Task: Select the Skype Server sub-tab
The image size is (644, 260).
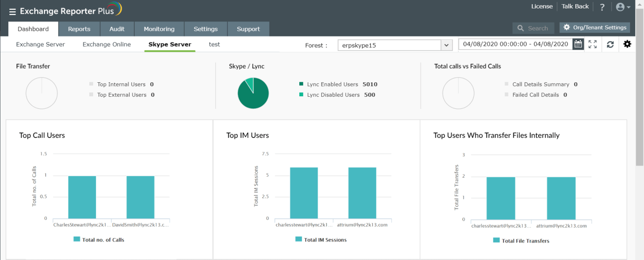Action: [x=170, y=45]
